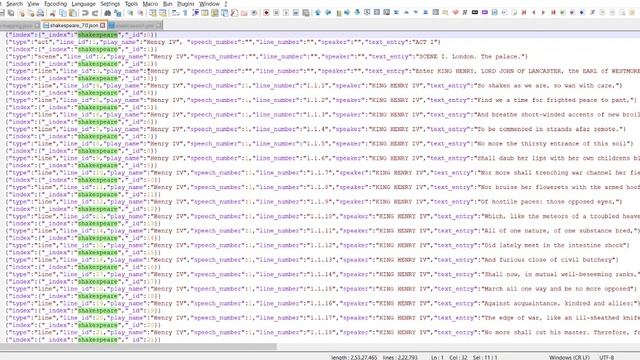Open Folder as Workspace icon
The height and width of the screenshot is (360, 640).
coord(244,13)
